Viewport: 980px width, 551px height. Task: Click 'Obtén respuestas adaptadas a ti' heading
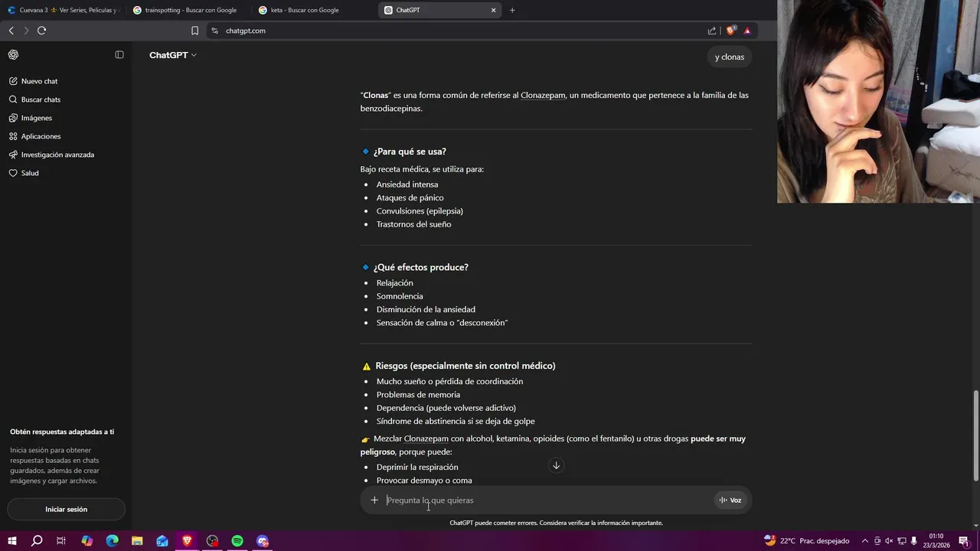[x=62, y=432]
